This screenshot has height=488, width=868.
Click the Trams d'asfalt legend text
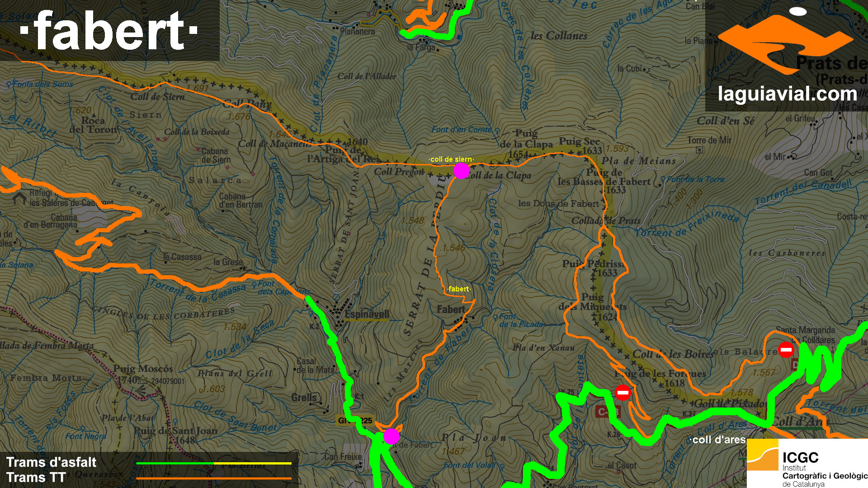click(51, 462)
